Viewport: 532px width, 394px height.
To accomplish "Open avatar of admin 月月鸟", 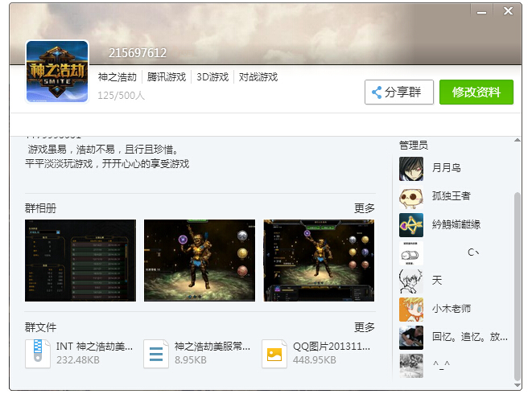I will (411, 169).
